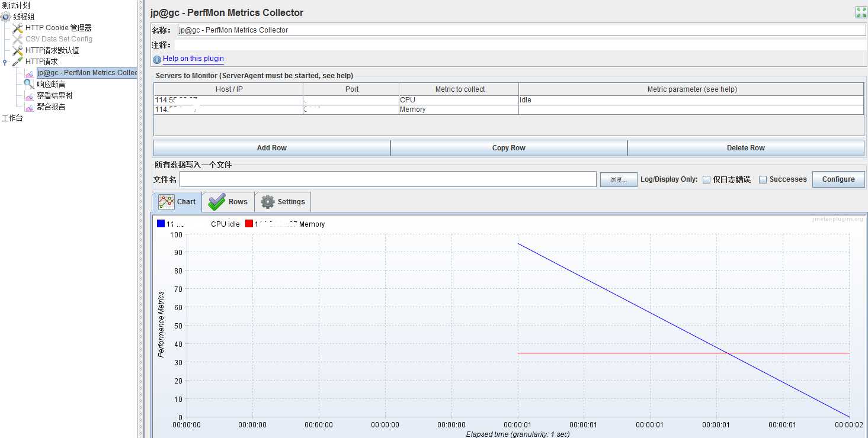
Task: Click the 文件名 filename field
Action: coord(388,179)
